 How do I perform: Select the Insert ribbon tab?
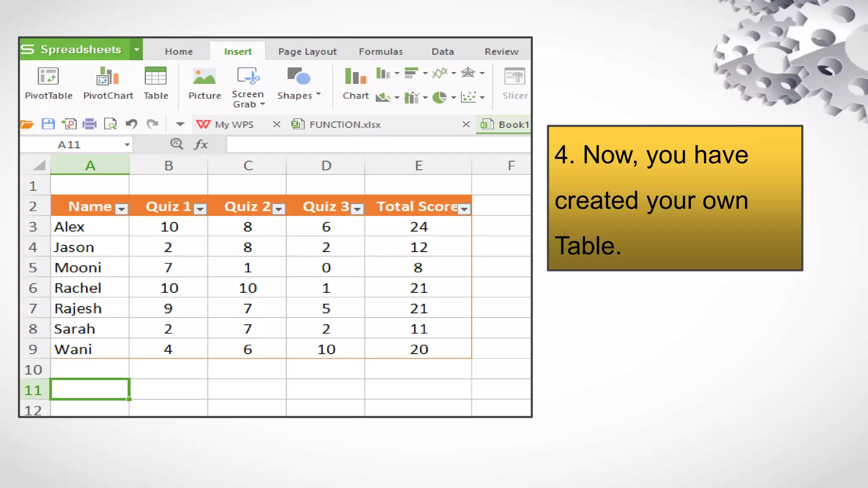(238, 52)
